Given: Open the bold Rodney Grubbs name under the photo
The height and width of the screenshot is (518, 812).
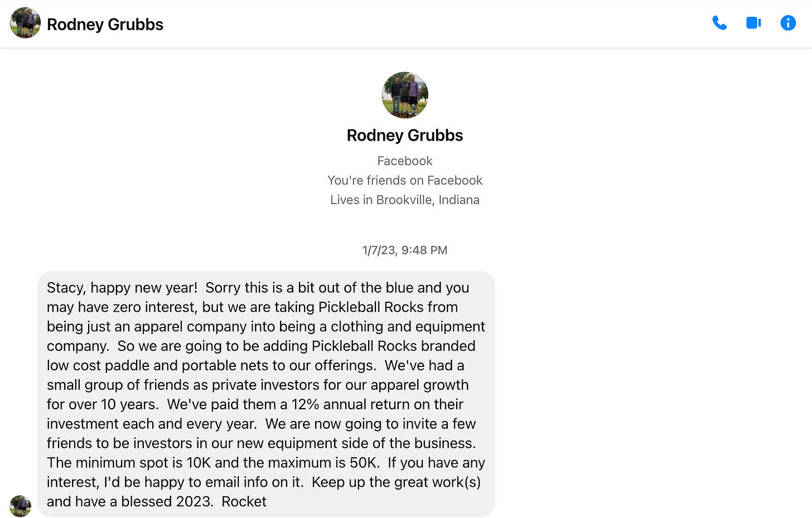Looking at the screenshot, I should click(405, 135).
